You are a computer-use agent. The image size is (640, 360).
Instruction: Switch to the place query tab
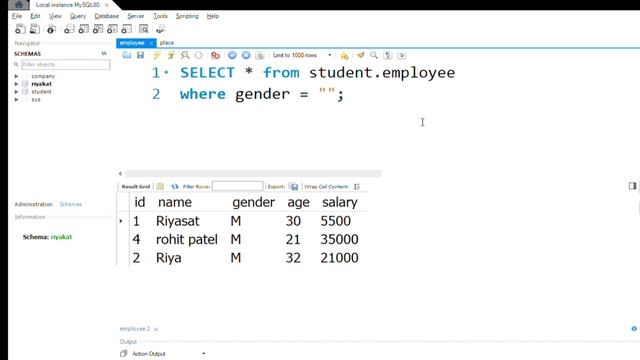[x=167, y=43]
